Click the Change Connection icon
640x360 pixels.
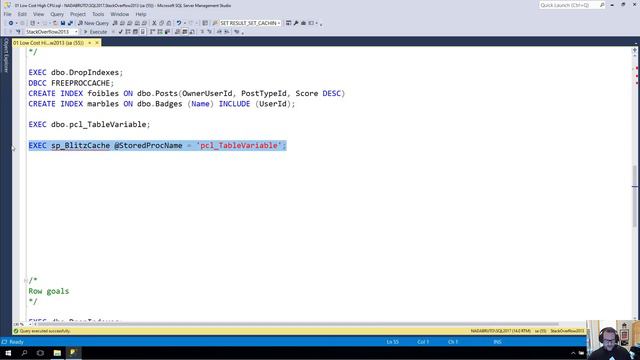(x=18, y=32)
